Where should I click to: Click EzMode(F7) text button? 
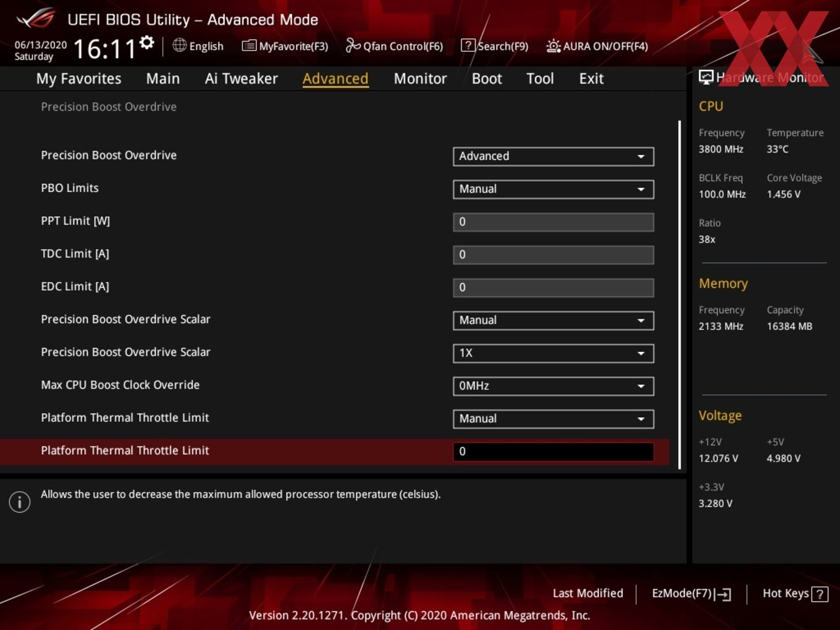click(682, 593)
